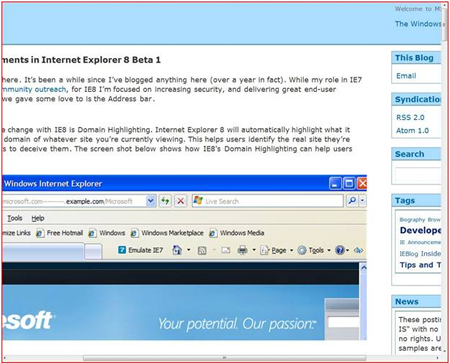Click the Free Hotmail favorites bar item
450x363 pixels.
(x=60, y=233)
